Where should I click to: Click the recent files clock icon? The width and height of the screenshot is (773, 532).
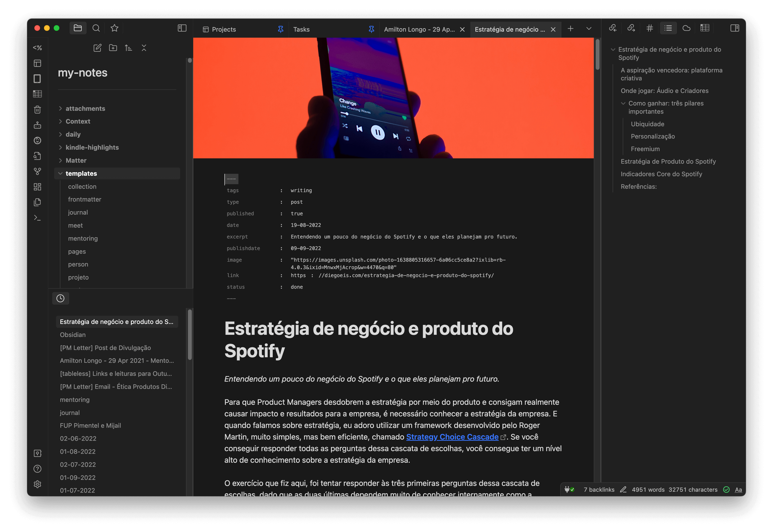point(60,298)
